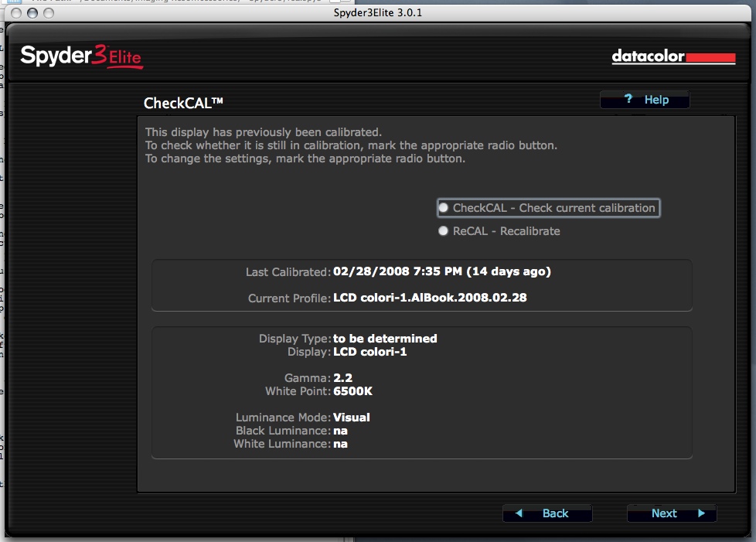Screen dimensions: 756x542
Task: Click the Spyder3Elite 3.0.1 window title bar
Action: point(377,13)
